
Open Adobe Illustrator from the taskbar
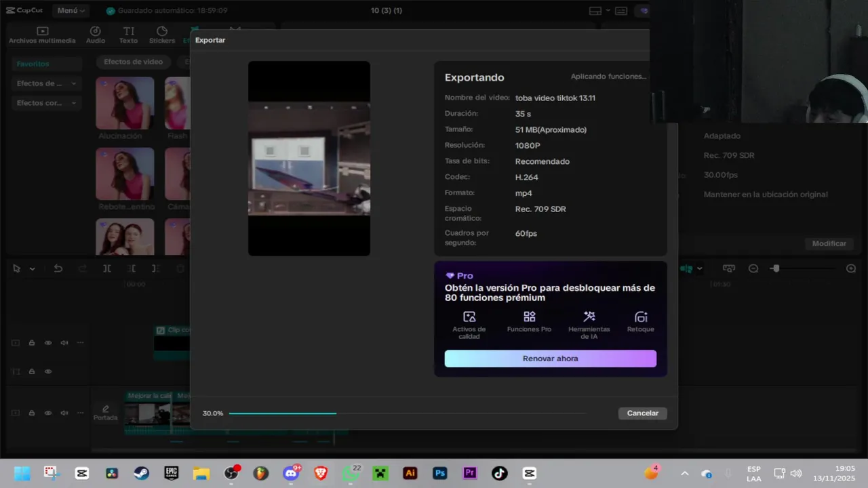(x=410, y=473)
